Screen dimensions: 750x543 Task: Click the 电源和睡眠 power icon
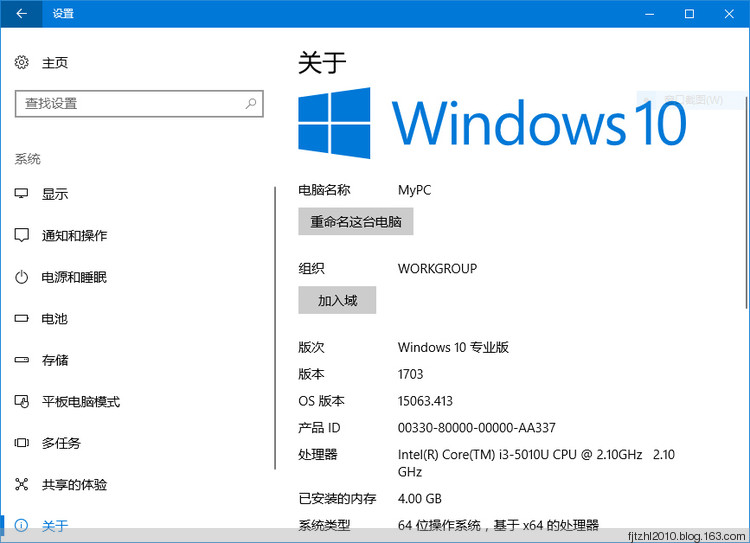[22, 277]
